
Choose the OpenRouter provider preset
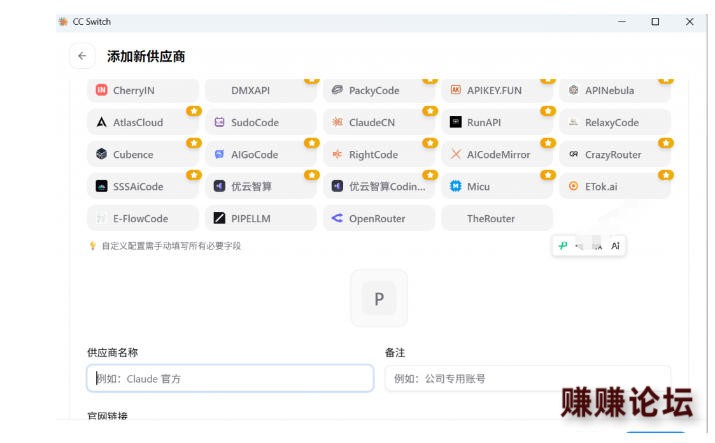pos(379,218)
